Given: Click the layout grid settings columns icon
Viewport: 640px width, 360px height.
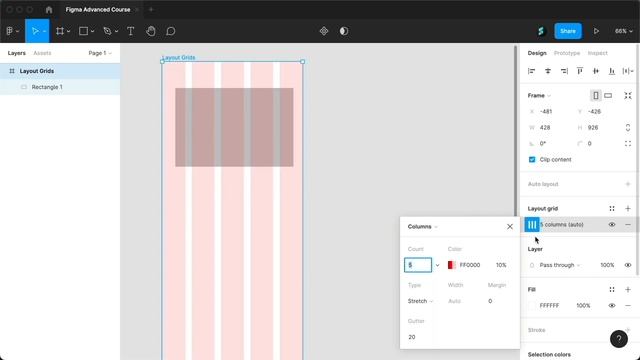Looking at the screenshot, I should (x=532, y=224).
